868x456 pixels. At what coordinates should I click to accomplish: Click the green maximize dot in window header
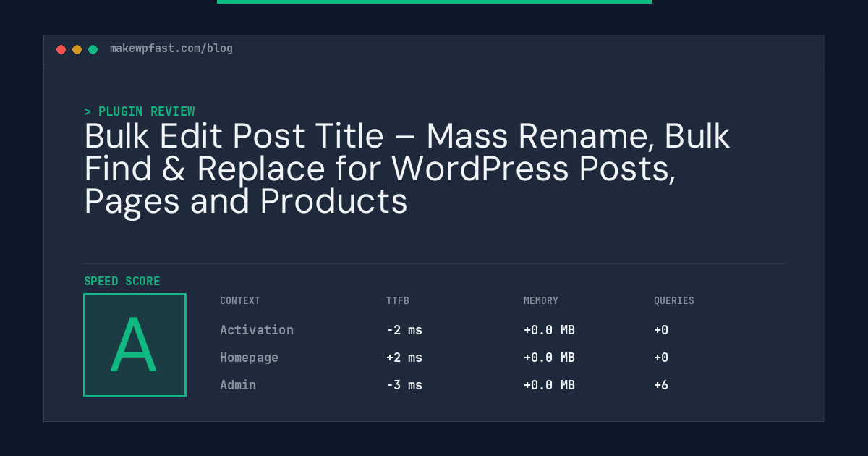(93, 49)
